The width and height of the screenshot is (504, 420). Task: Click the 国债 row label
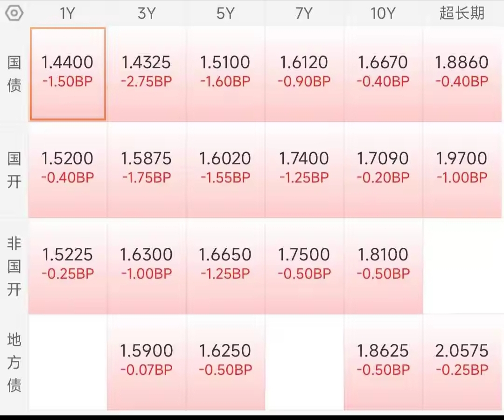click(x=14, y=74)
